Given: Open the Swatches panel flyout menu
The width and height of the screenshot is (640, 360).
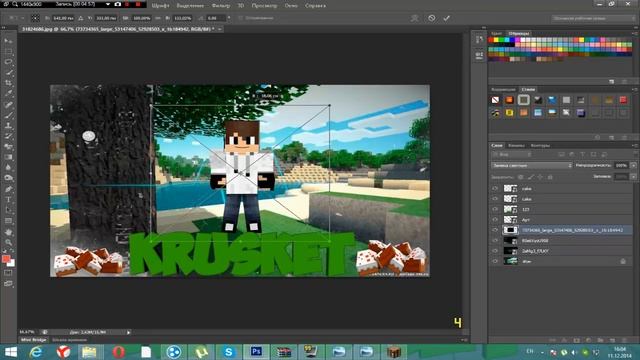Looking at the screenshot, I should point(635,33).
